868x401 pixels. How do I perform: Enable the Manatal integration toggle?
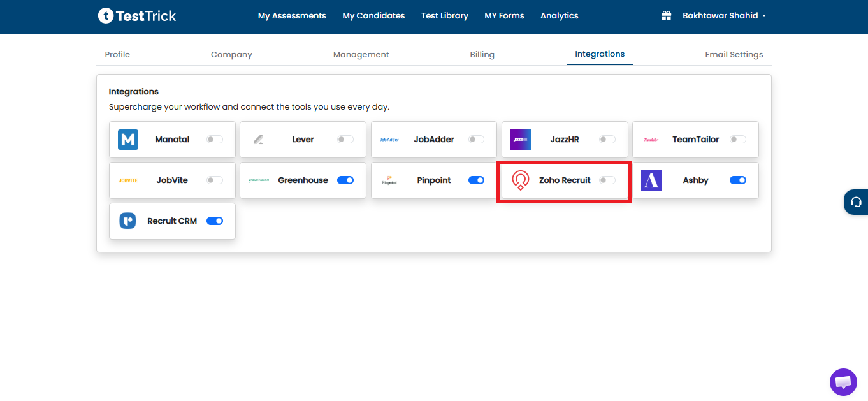(215, 139)
